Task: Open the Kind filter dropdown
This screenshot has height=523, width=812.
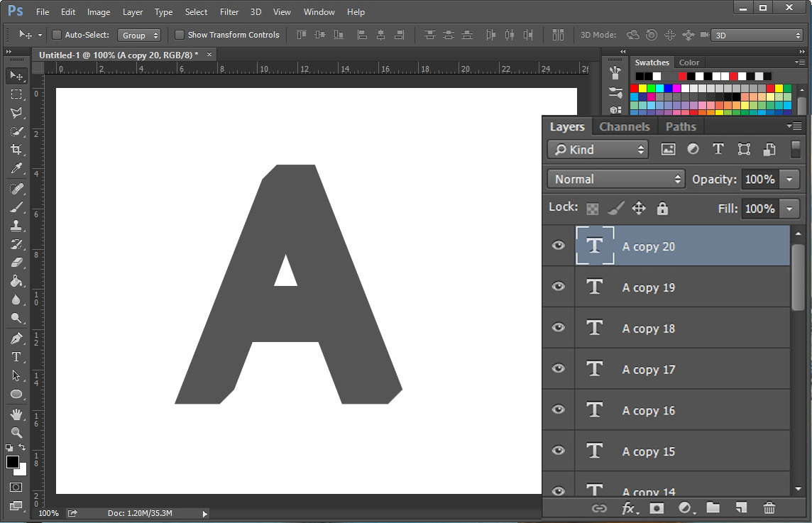Action: [x=598, y=150]
